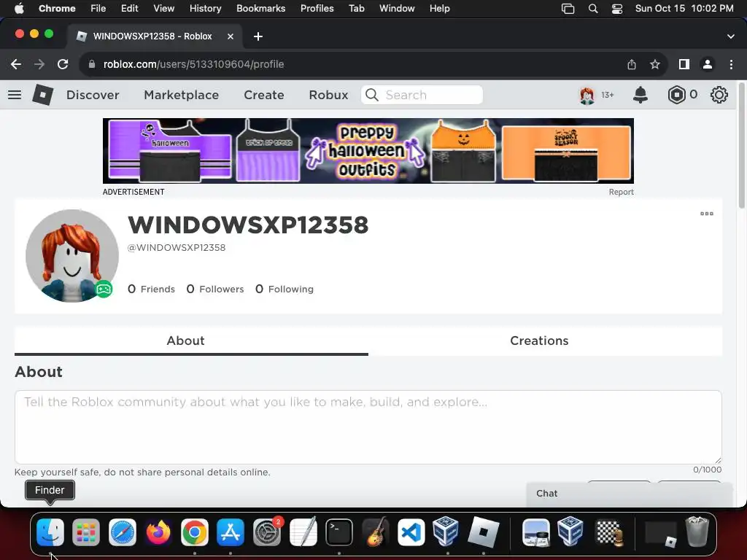
Task: Open the Marketplace link
Action: 182,95
